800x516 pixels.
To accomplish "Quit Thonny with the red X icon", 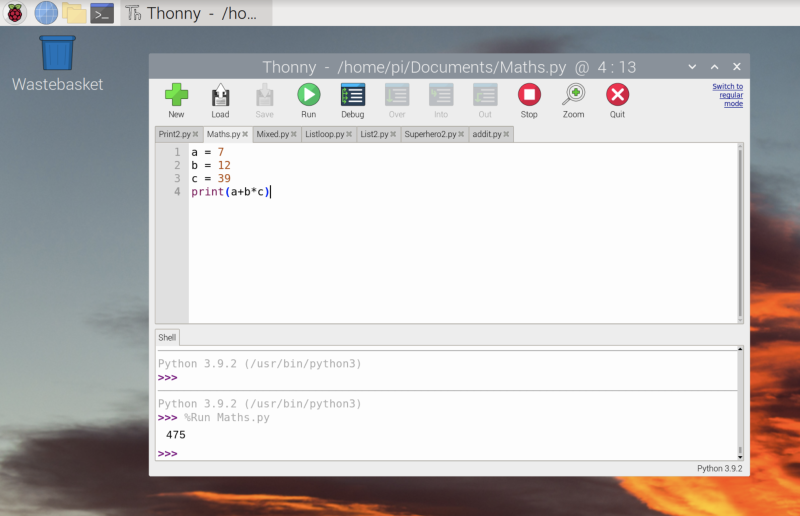I will pyautogui.click(x=617, y=95).
